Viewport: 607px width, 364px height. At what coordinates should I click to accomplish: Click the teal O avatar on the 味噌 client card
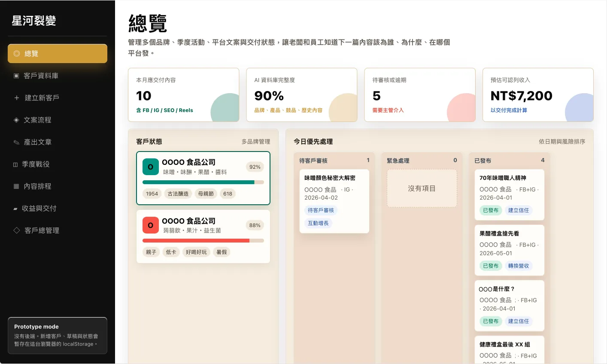point(150,167)
